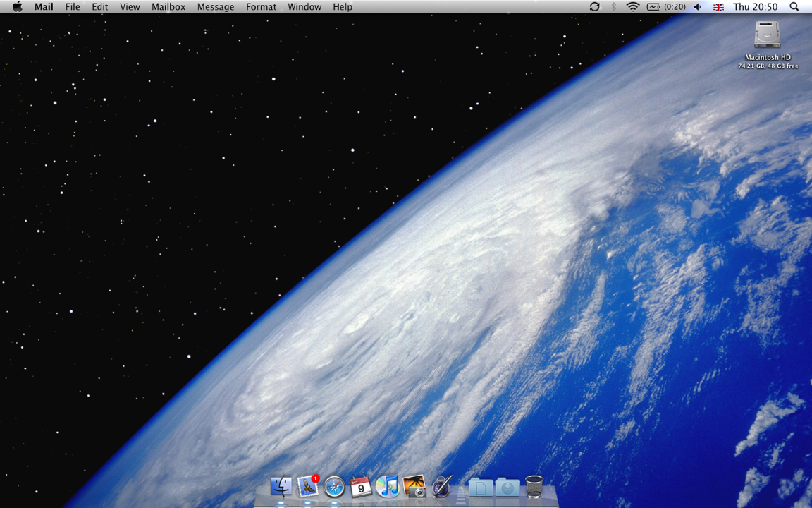Click the sync status icon in menu bar

click(x=594, y=7)
